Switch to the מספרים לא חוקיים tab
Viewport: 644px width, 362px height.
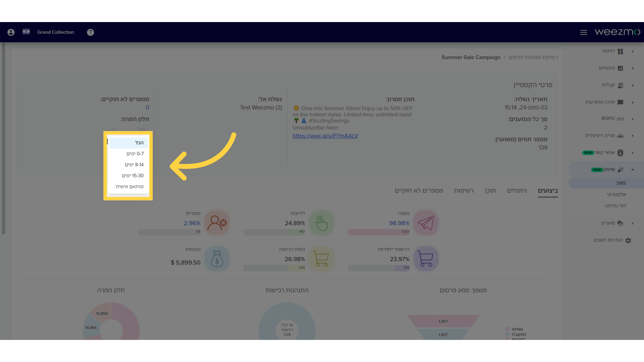coord(419,190)
